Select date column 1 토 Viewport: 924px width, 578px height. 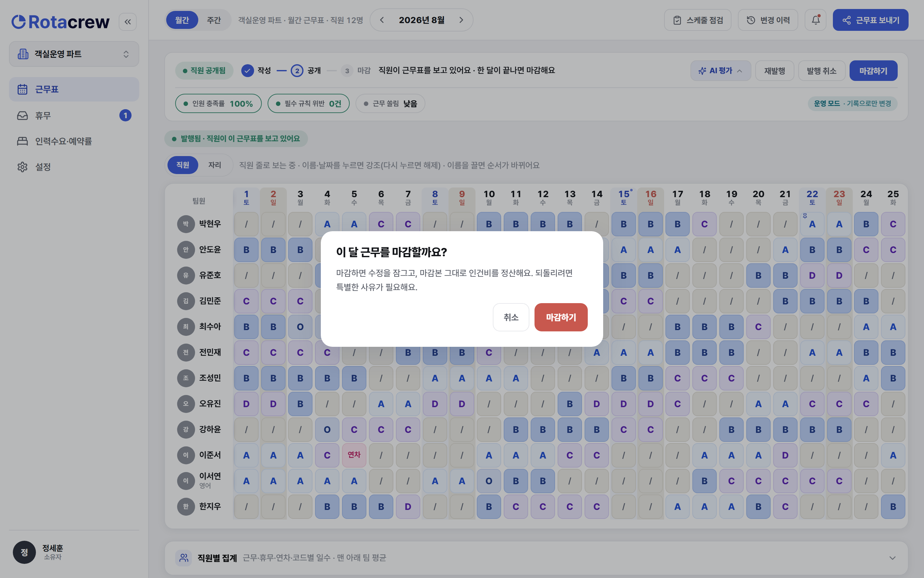(x=246, y=197)
